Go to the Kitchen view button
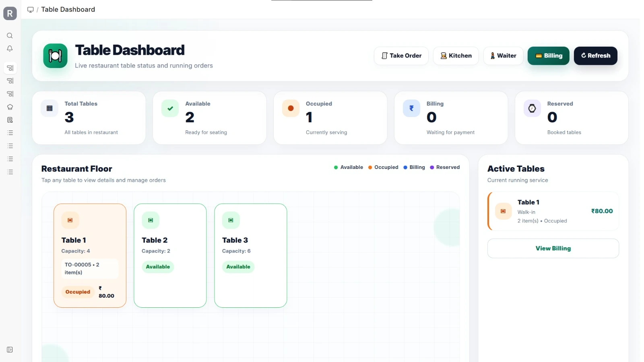The image size is (644, 362). [x=456, y=56]
